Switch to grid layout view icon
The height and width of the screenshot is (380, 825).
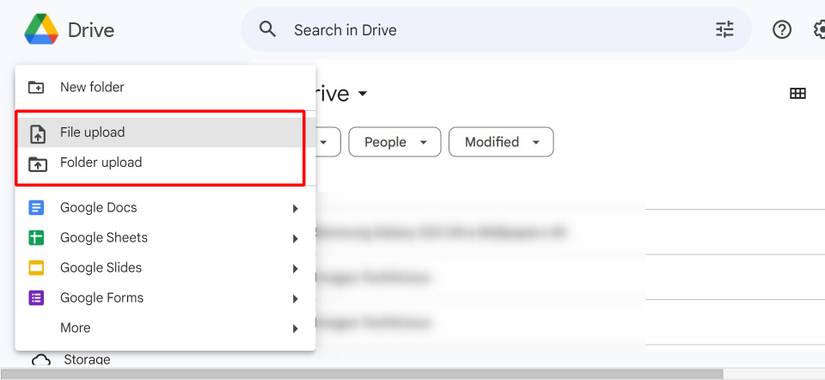[x=798, y=94]
